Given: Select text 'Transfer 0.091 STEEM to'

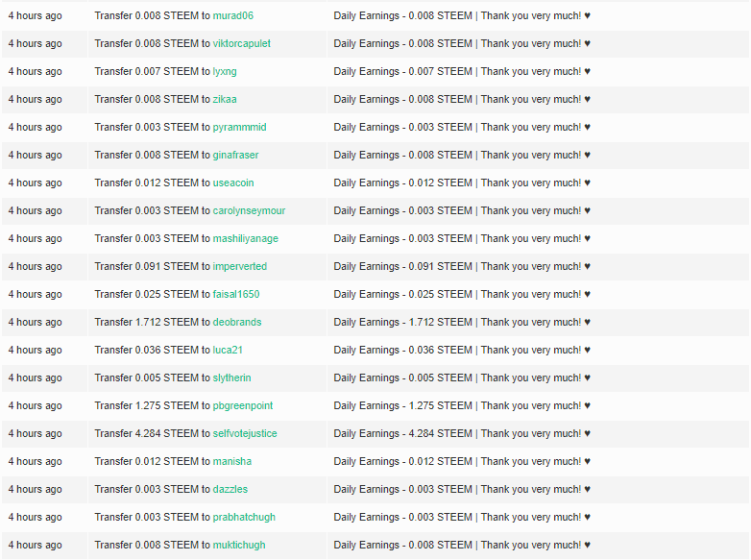Looking at the screenshot, I should (153, 266).
